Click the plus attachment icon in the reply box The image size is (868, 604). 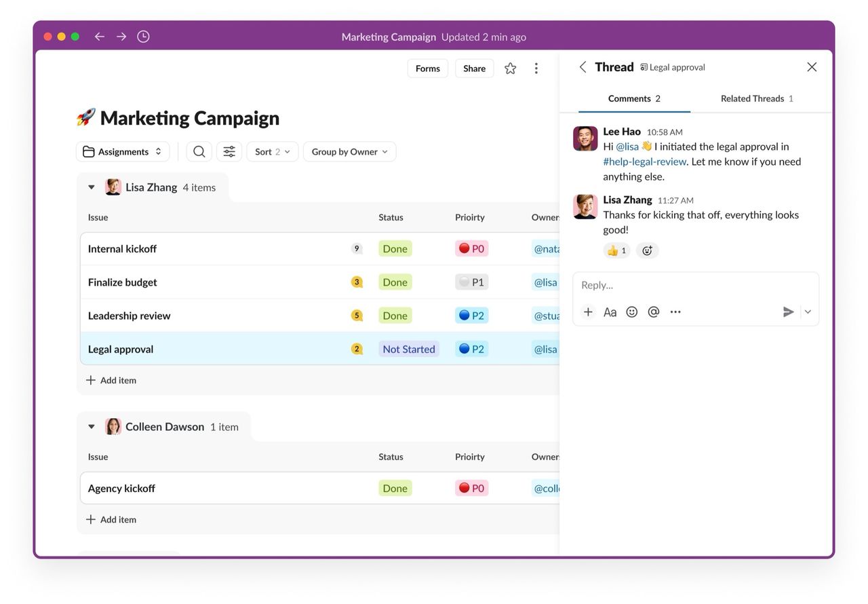coord(588,312)
